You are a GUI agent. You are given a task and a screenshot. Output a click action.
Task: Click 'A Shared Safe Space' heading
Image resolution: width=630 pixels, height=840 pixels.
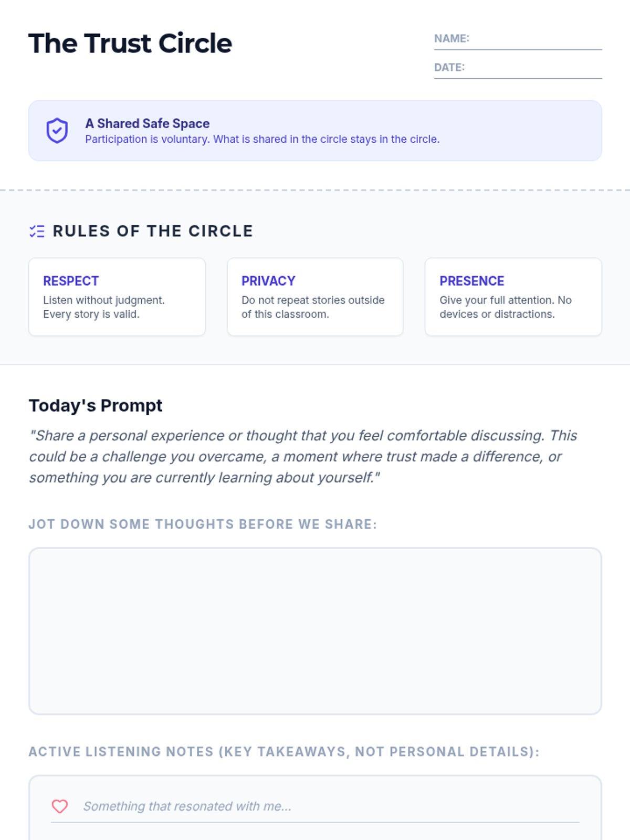pyautogui.click(x=148, y=123)
